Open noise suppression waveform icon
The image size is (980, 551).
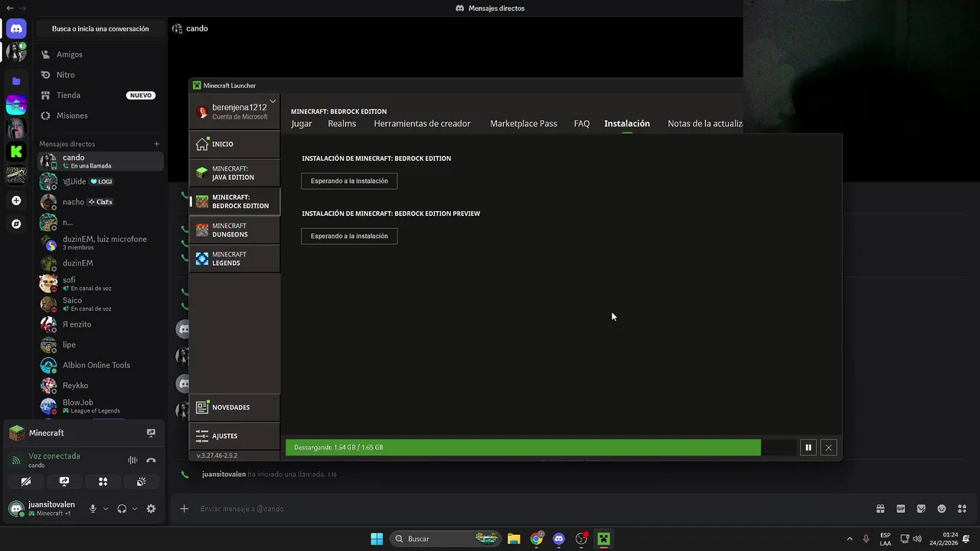pos(132,460)
